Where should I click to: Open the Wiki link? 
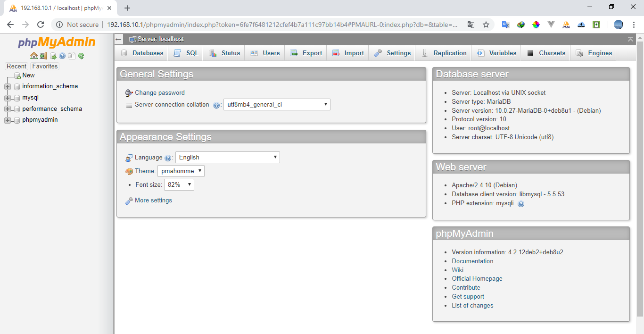click(x=457, y=270)
